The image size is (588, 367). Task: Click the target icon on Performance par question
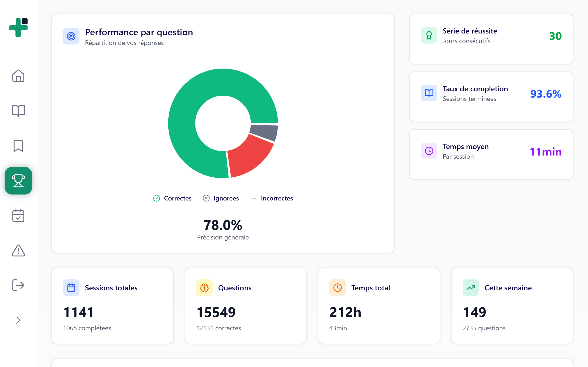point(71,36)
